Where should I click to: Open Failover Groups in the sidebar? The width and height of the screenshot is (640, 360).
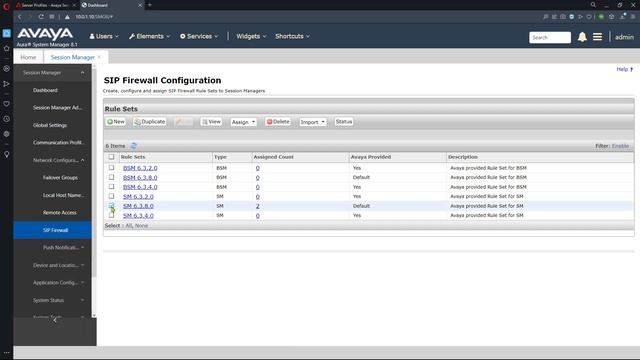pos(60,178)
